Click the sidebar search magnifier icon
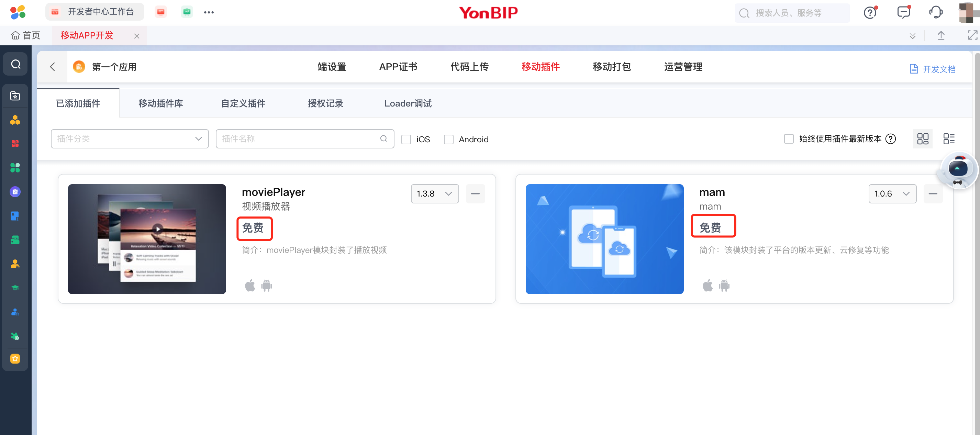Image resolution: width=980 pixels, height=435 pixels. [15, 64]
